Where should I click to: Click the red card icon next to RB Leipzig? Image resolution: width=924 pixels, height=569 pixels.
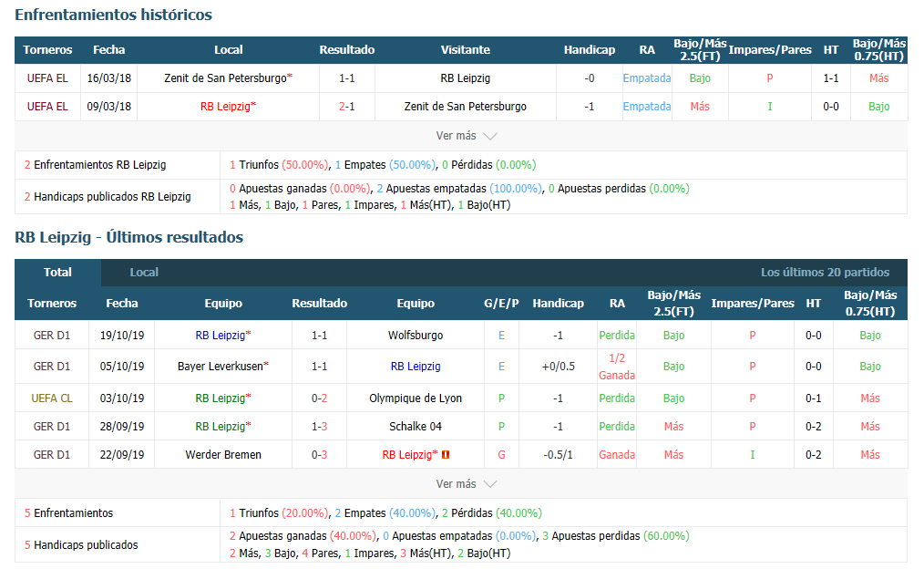(446, 455)
